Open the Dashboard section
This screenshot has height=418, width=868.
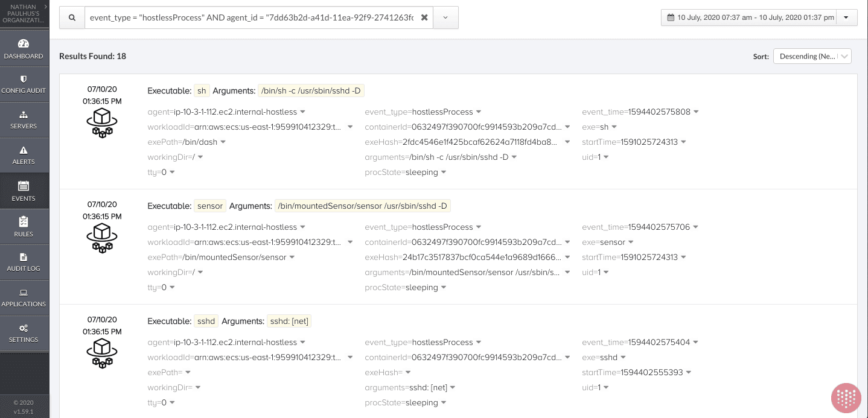pos(24,49)
